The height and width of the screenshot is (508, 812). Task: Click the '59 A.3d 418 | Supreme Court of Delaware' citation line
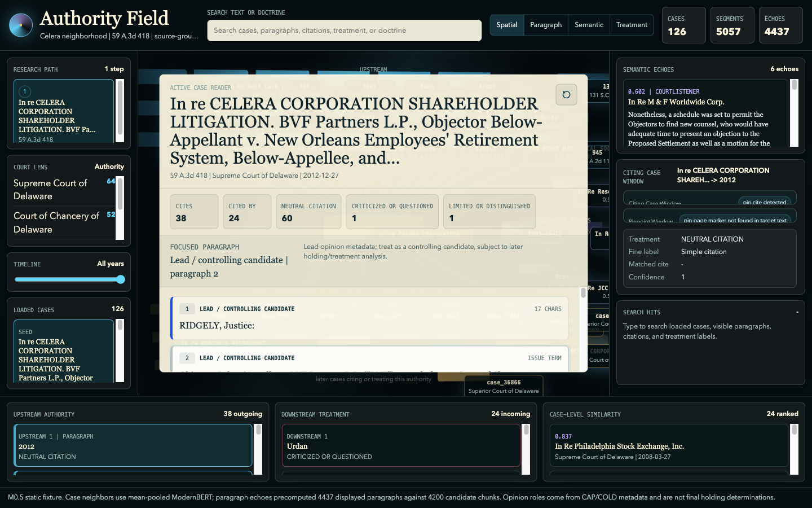254,176
